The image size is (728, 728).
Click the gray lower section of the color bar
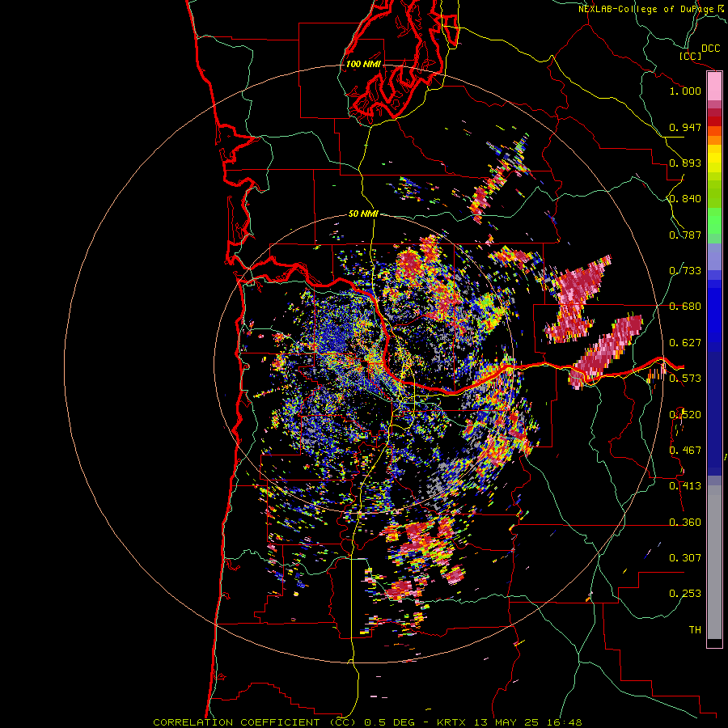pyautogui.click(x=714, y=562)
